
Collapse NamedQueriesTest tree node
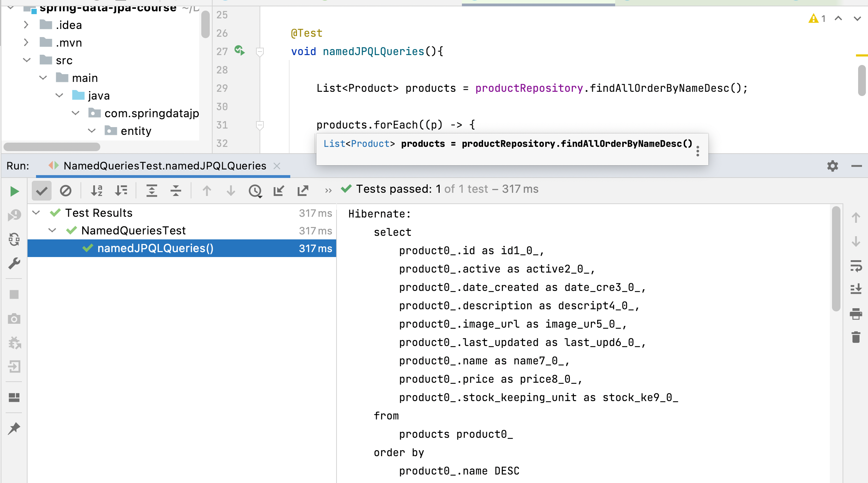click(x=52, y=230)
